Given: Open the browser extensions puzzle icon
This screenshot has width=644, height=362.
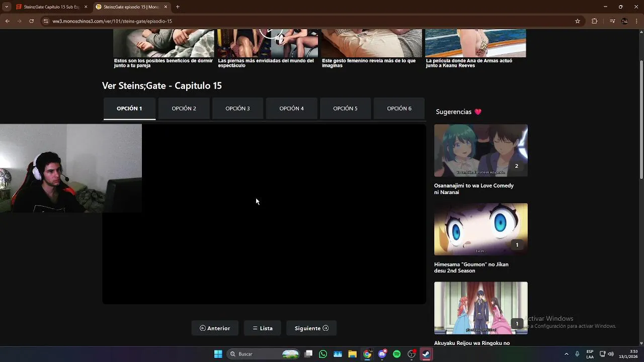Looking at the screenshot, I should [594, 21].
